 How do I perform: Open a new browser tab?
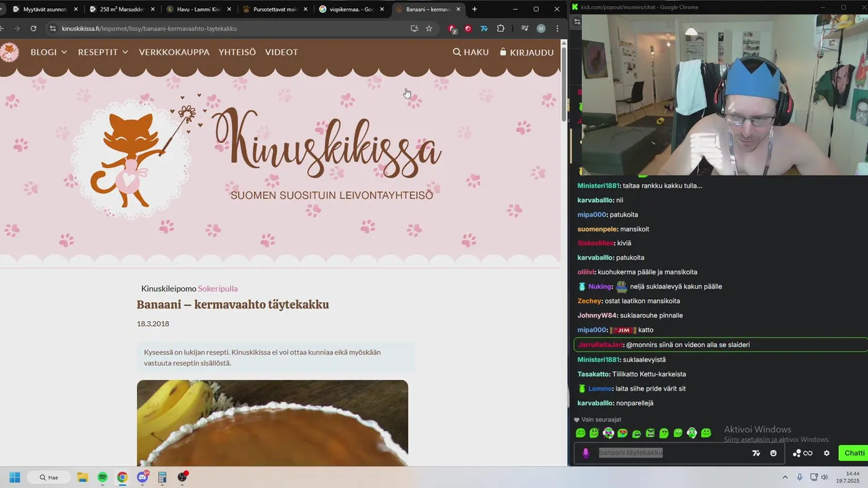pyautogui.click(x=475, y=9)
